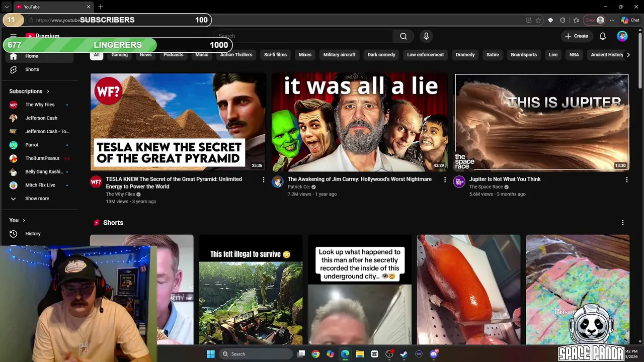Viewport: 644px width, 362px height.
Task: Click the Windows taskbar Search box
Action: pos(255,354)
